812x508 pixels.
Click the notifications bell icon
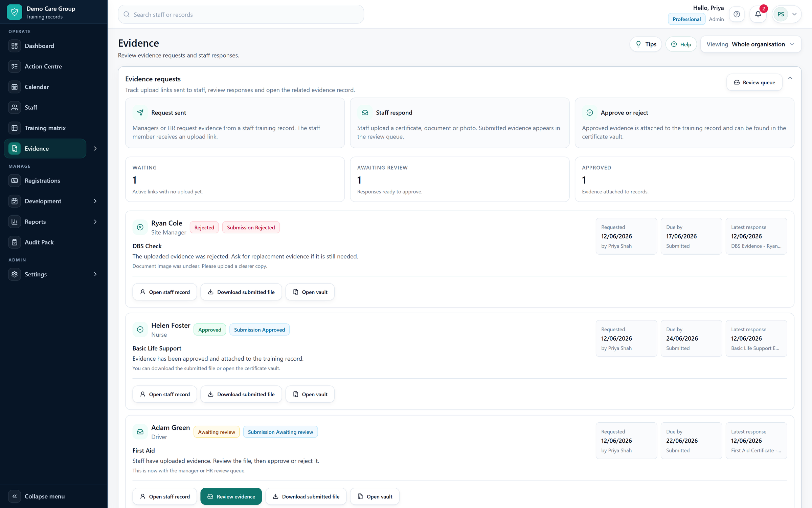(758, 14)
